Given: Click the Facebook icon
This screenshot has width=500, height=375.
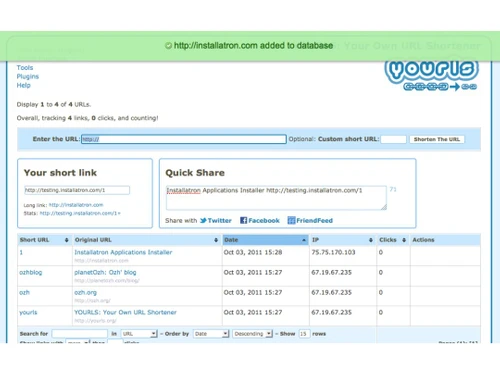Looking at the screenshot, I should coord(244,220).
